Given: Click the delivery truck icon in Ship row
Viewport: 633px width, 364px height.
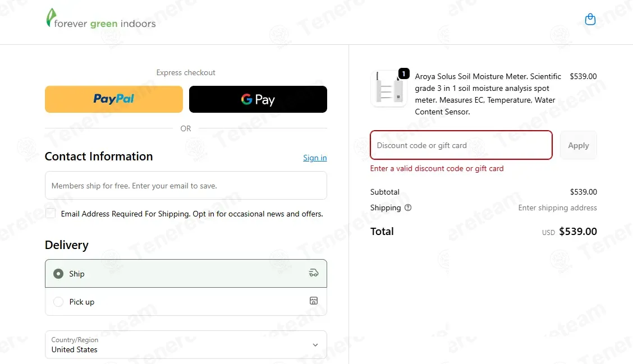Looking at the screenshot, I should pyautogui.click(x=313, y=273).
